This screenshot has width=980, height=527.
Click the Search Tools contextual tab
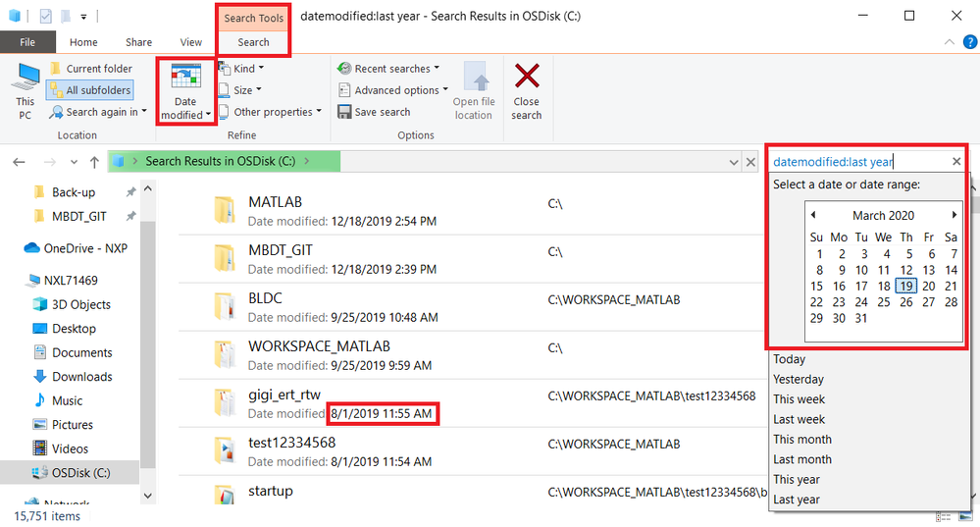click(x=253, y=18)
